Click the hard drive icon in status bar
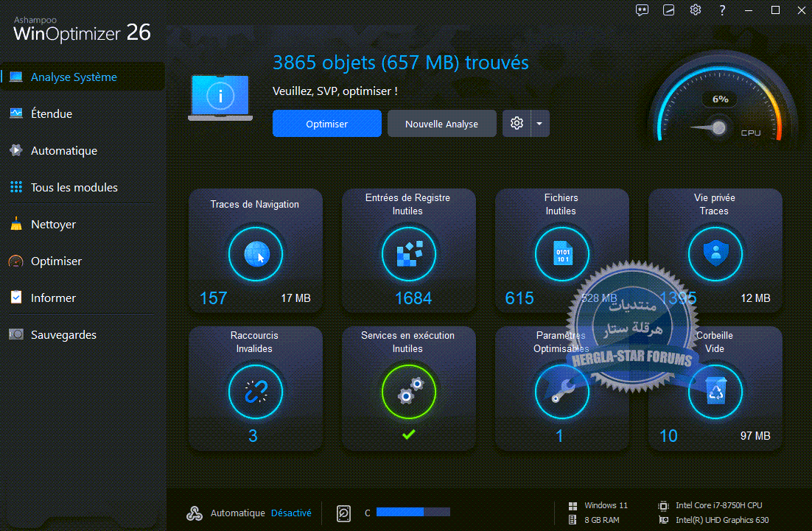Screen dimensions: 812x531 coord(344,513)
